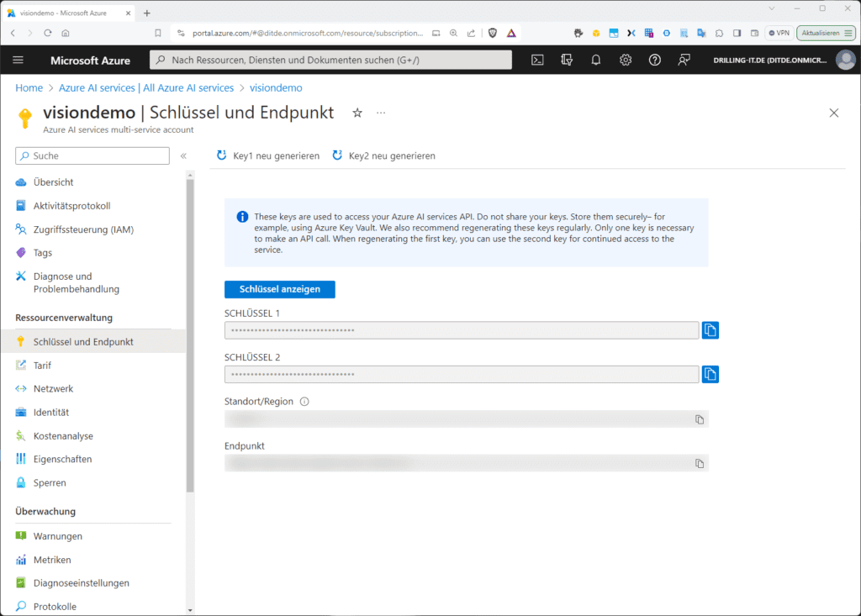Image resolution: width=861 pixels, height=616 pixels.
Task: Open the tab search chevron in title bar
Action: click(772, 8)
